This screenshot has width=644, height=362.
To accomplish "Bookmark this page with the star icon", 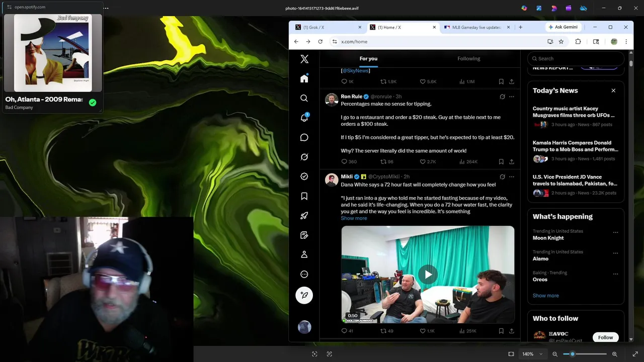I will click(x=561, y=42).
